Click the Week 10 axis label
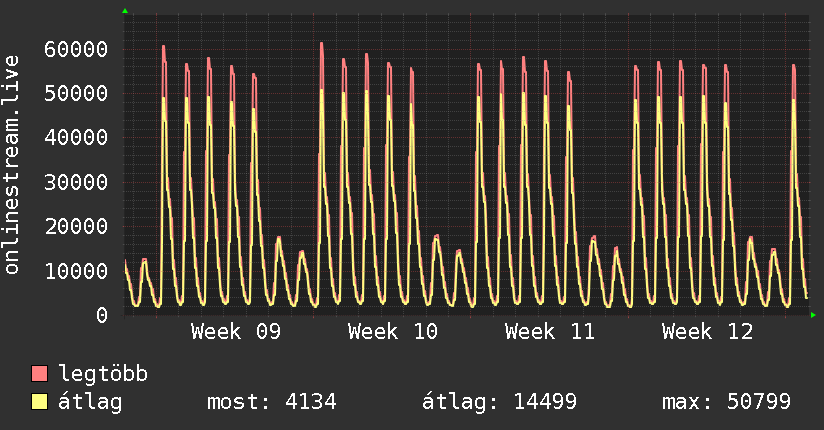 coord(393,332)
